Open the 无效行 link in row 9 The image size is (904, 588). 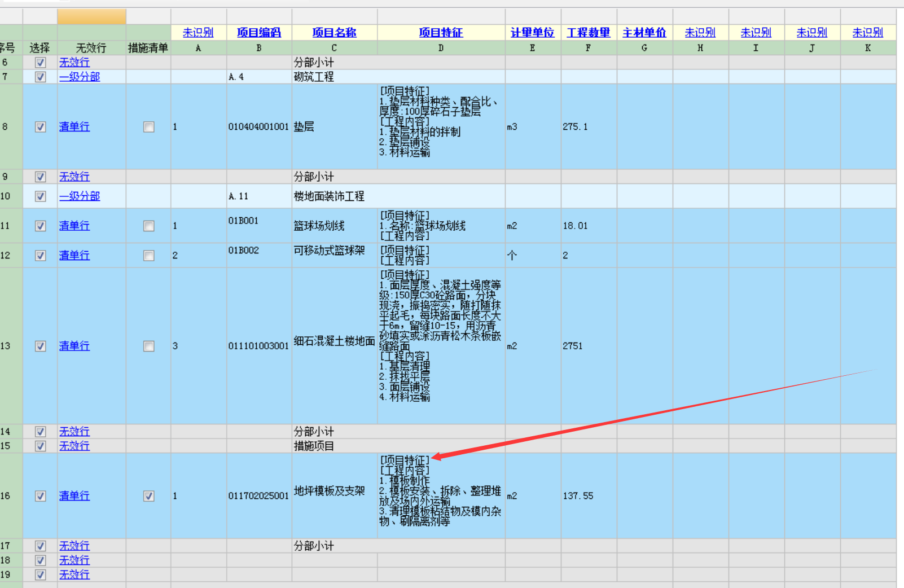click(74, 177)
